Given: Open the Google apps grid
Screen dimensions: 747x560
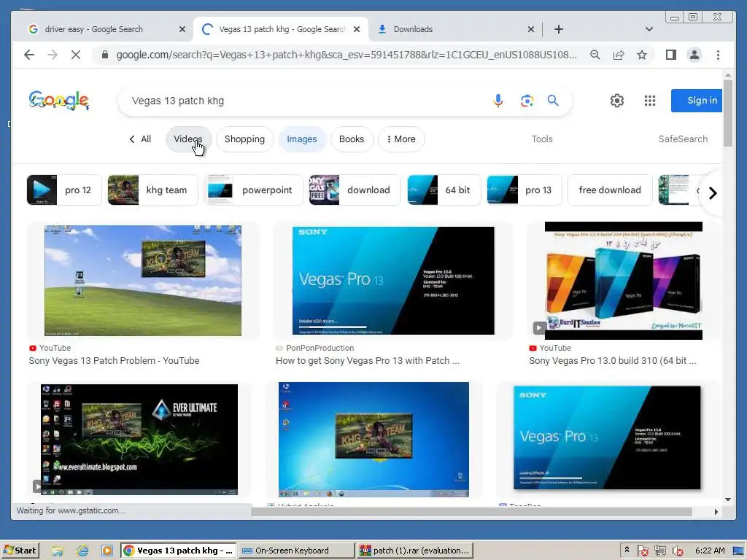Looking at the screenshot, I should click(650, 101).
